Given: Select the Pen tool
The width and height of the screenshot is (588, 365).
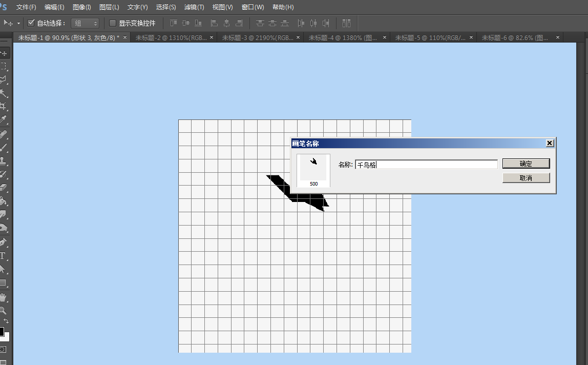Looking at the screenshot, I should click(4, 242).
